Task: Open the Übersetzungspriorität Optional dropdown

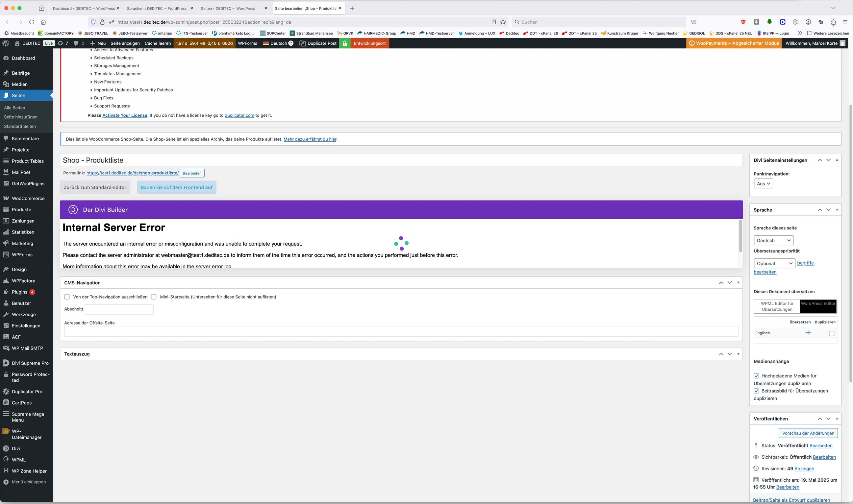Action: [774, 264]
